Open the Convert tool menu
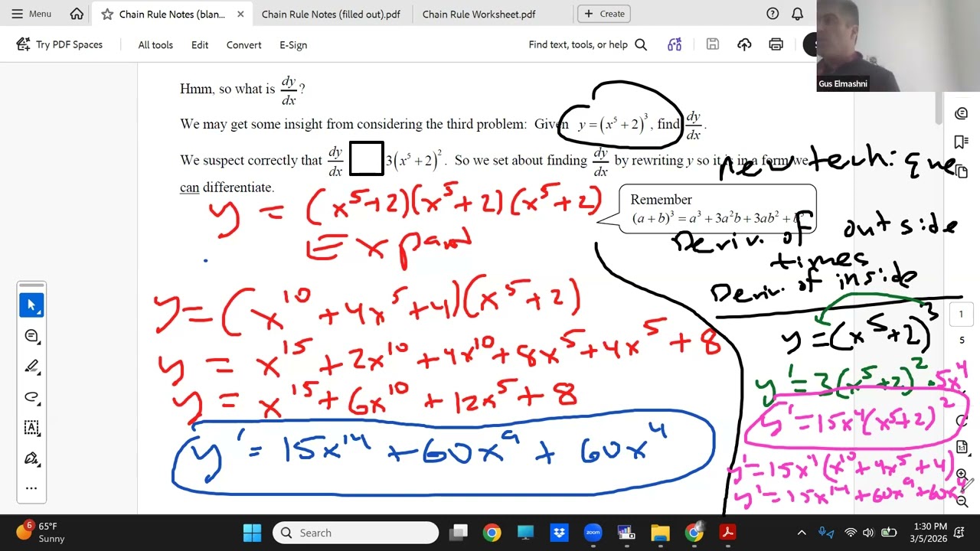Viewport: 980px width, 551px height. pyautogui.click(x=244, y=45)
